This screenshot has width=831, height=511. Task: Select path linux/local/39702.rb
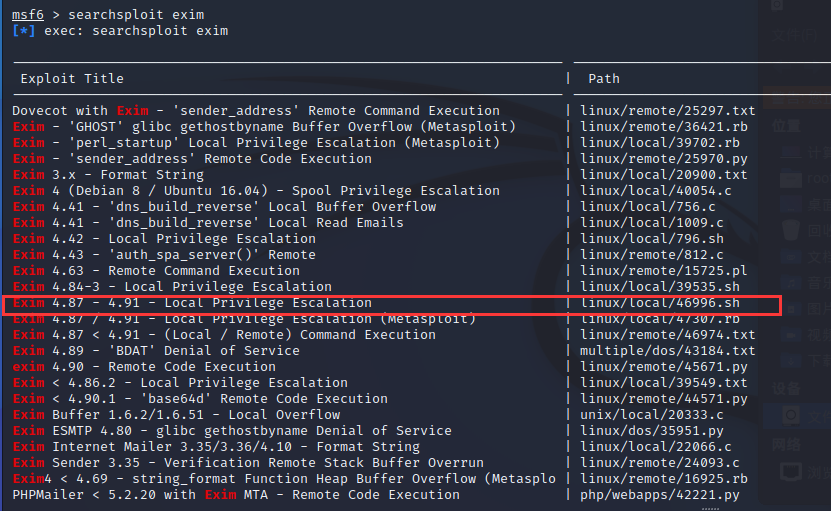point(660,143)
